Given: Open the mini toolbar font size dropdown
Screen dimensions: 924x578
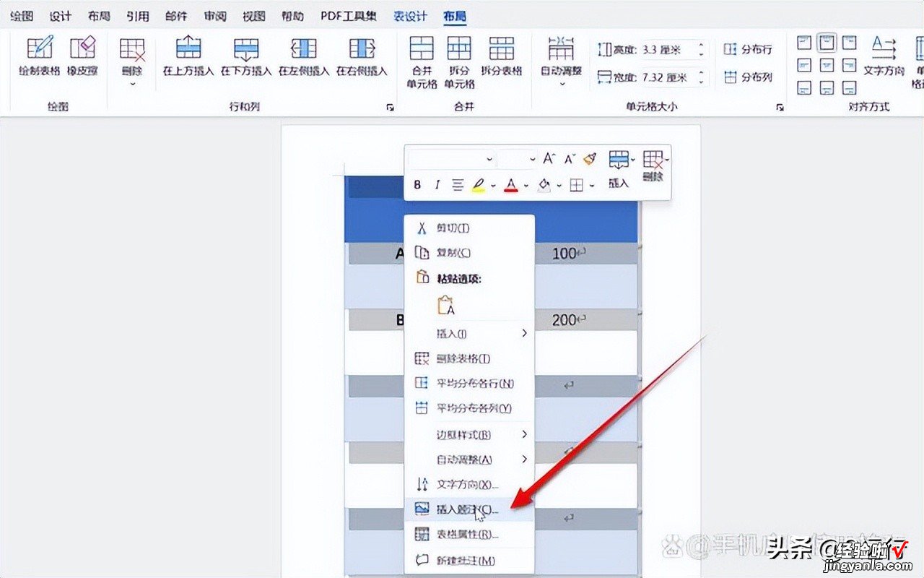Looking at the screenshot, I should (533, 159).
